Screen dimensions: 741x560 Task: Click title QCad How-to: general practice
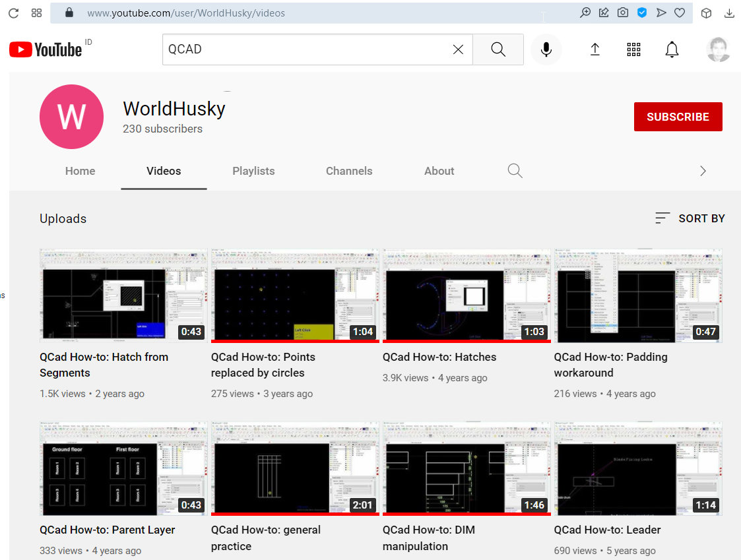[x=266, y=538]
